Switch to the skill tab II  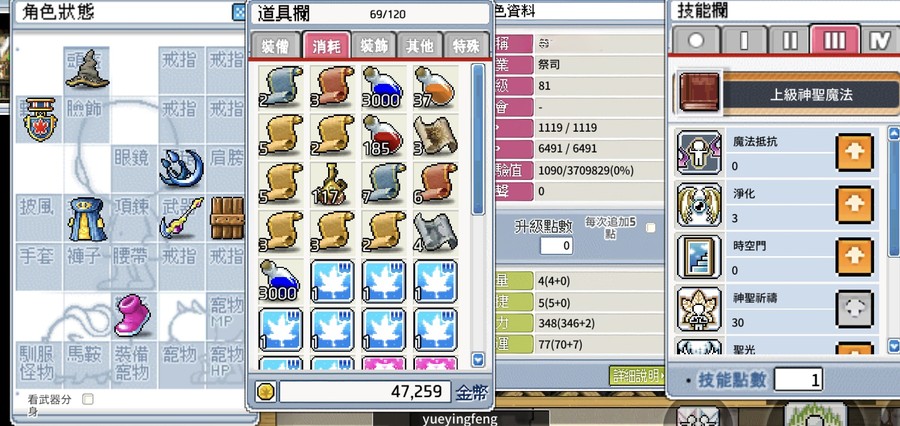click(x=789, y=41)
